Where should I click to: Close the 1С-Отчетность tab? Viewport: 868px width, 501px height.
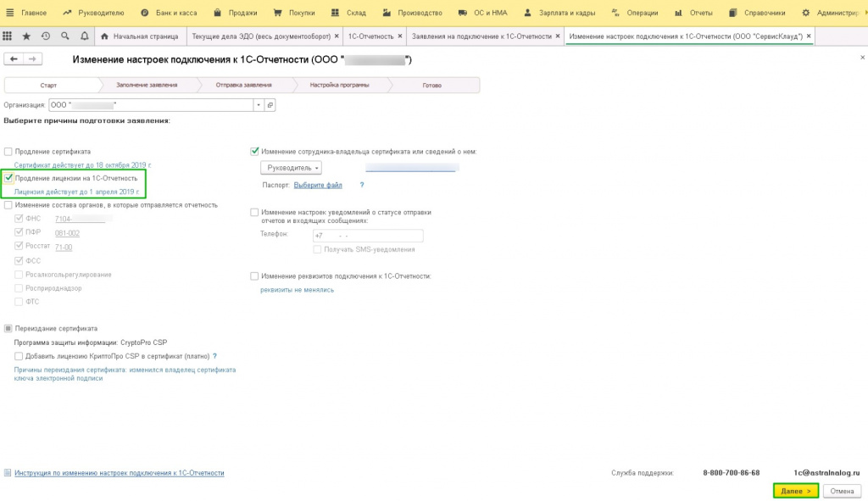coord(400,36)
